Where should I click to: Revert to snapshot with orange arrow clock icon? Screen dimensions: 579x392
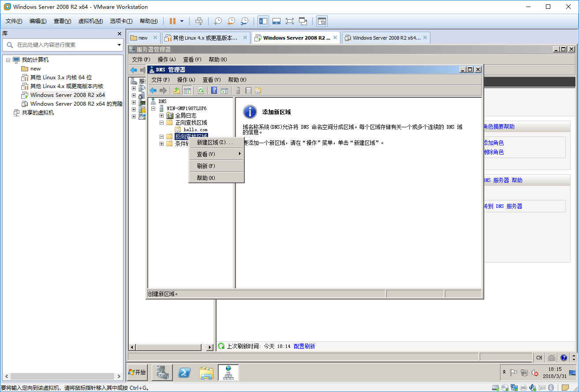click(x=231, y=21)
